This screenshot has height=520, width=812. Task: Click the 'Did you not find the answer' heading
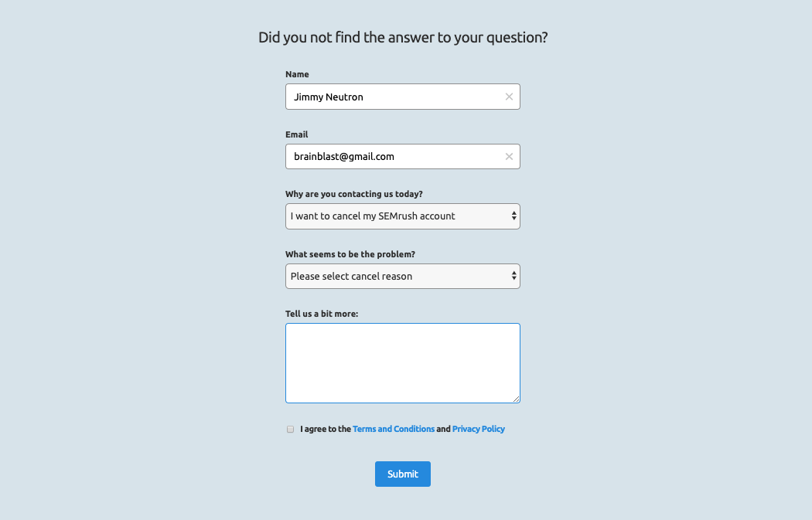(x=403, y=37)
